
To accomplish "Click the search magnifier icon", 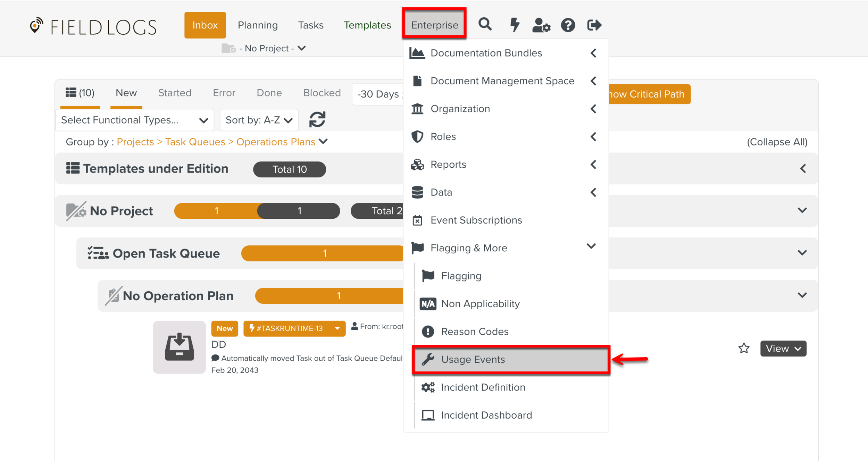I will (485, 25).
